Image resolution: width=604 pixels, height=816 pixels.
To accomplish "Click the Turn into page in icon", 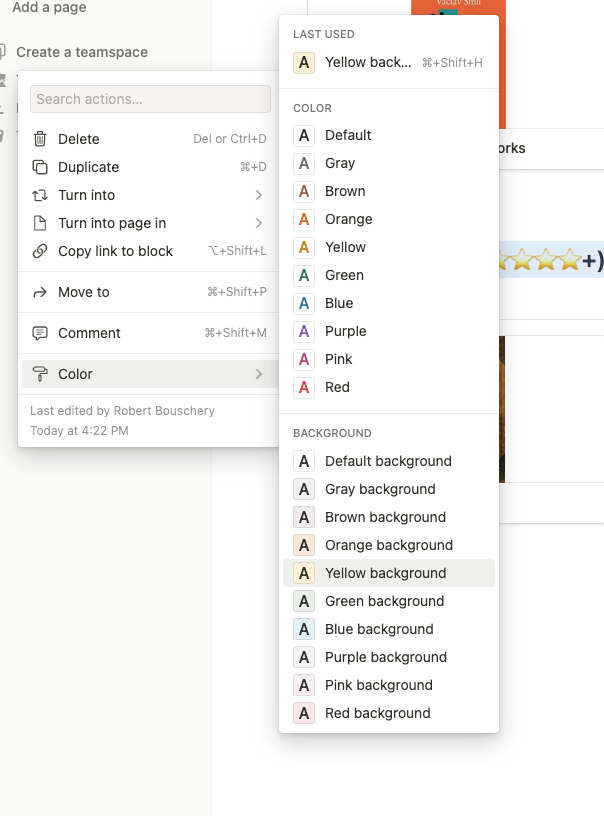I will 40,223.
